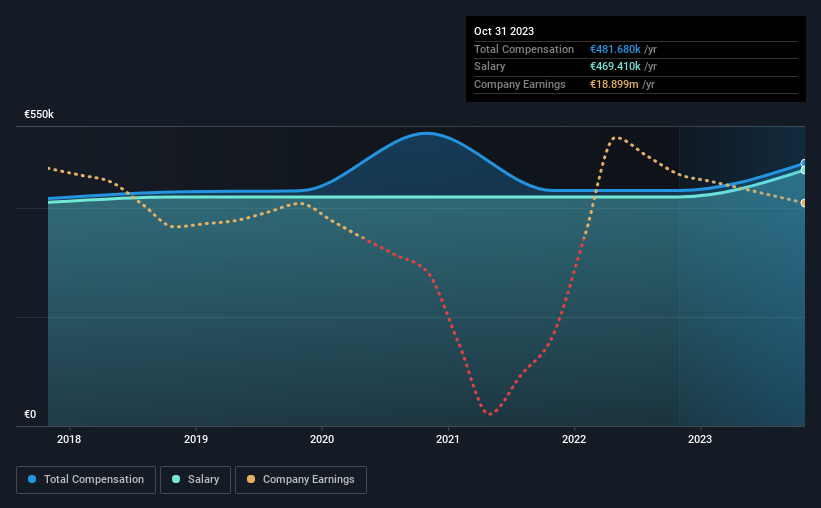
Task: Click the Salary tooltip row label
Action: pyautogui.click(x=490, y=67)
